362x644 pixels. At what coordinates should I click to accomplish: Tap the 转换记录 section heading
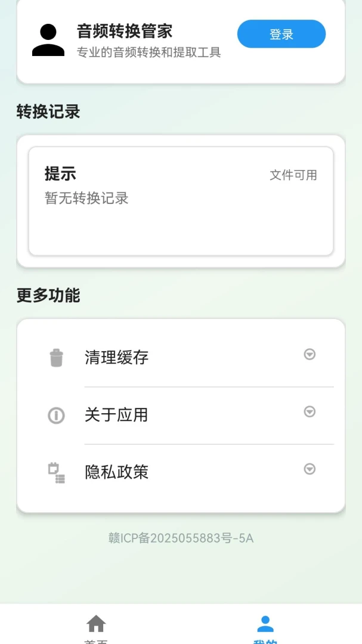(48, 112)
